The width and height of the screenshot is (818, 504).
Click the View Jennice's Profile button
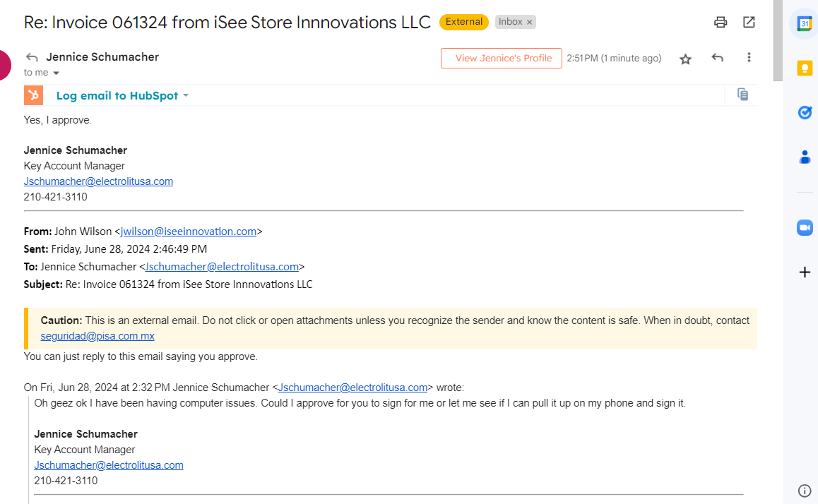pyautogui.click(x=502, y=59)
